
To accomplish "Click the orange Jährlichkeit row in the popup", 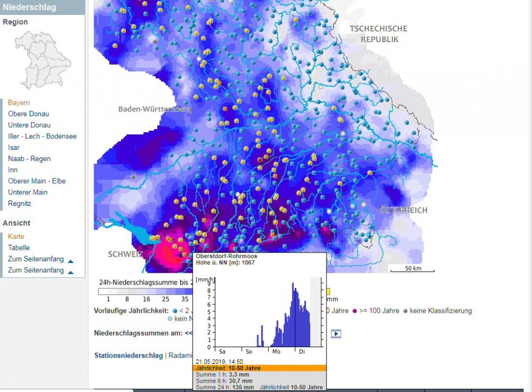I will [259, 368].
